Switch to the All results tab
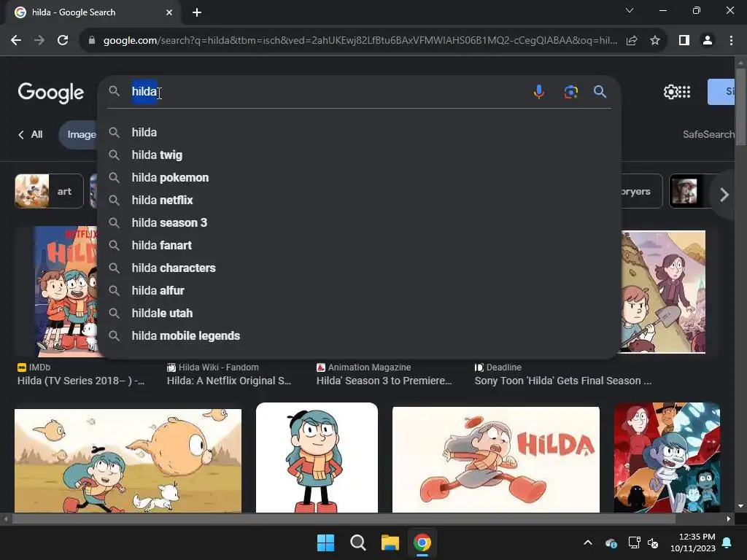The height and width of the screenshot is (560, 747). (31, 135)
